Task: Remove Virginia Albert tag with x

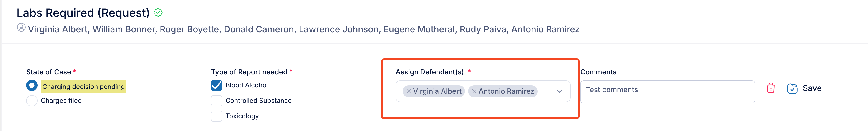Action: 408,91
